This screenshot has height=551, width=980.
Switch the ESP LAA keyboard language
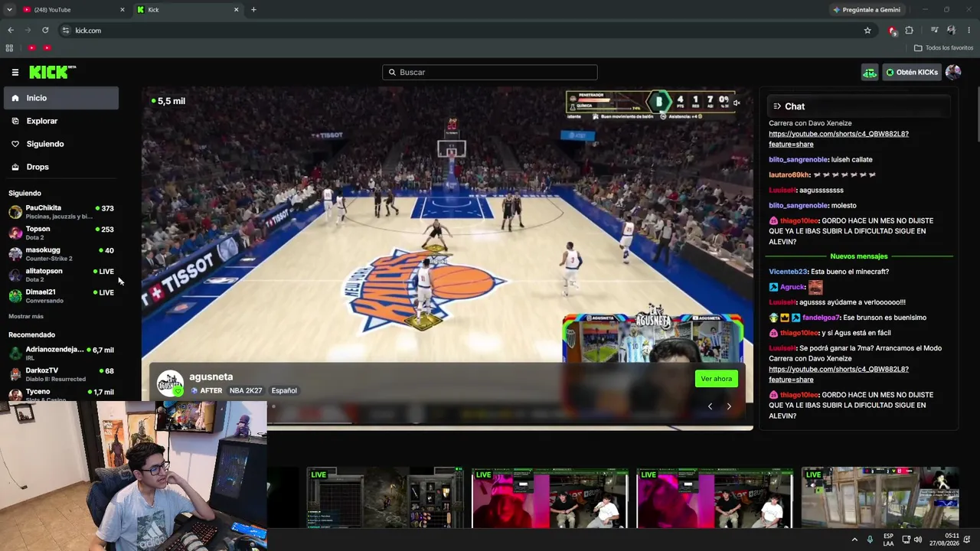coord(888,540)
